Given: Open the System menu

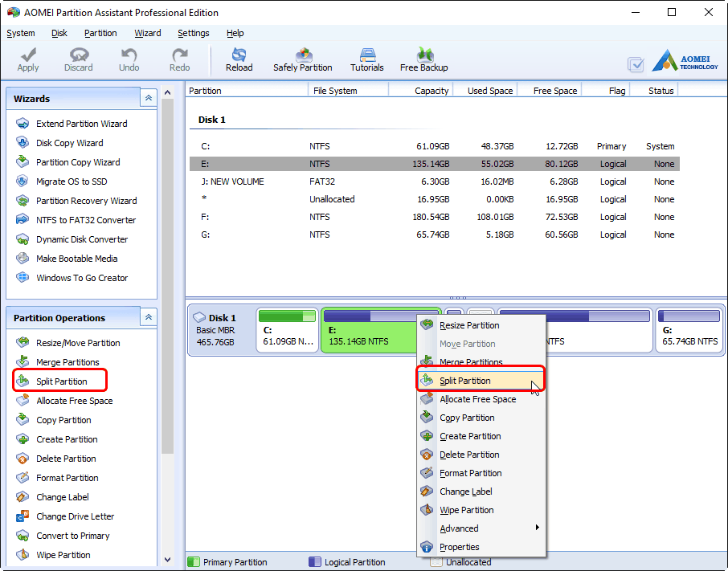Looking at the screenshot, I should pyautogui.click(x=21, y=33).
